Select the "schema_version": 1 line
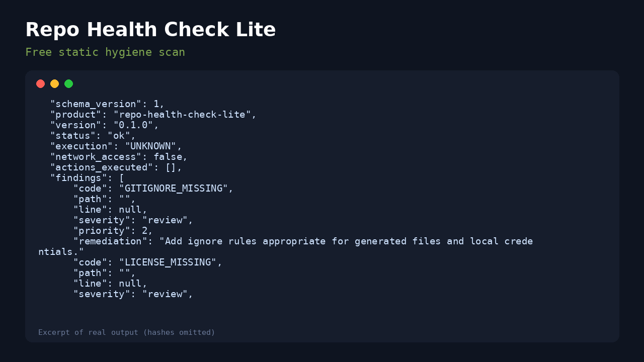Screen dimensions: 644x362 (107, 104)
